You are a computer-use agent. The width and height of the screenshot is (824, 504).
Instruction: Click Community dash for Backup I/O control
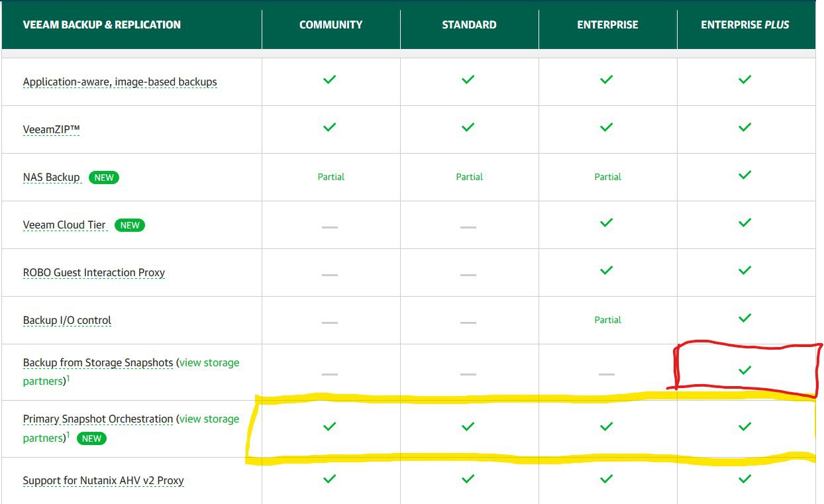click(330, 323)
